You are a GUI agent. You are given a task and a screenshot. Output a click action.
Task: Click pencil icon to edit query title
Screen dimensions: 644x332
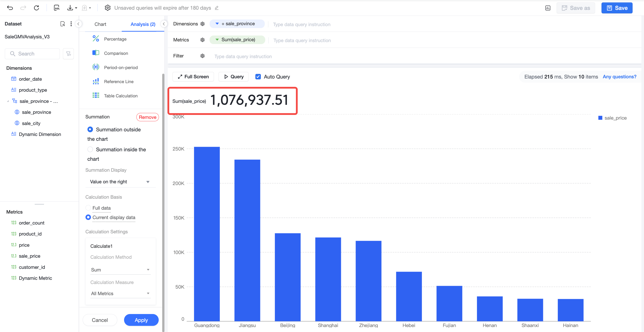[x=217, y=8]
